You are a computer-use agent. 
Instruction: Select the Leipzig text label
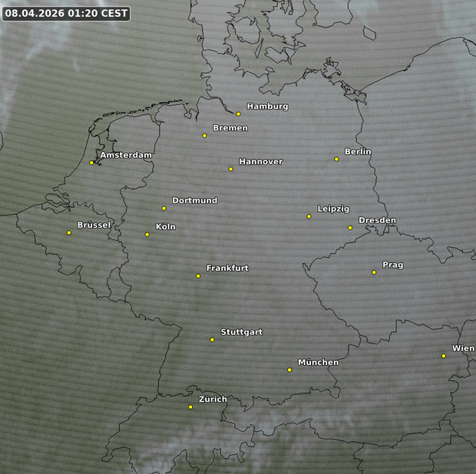click(x=333, y=209)
